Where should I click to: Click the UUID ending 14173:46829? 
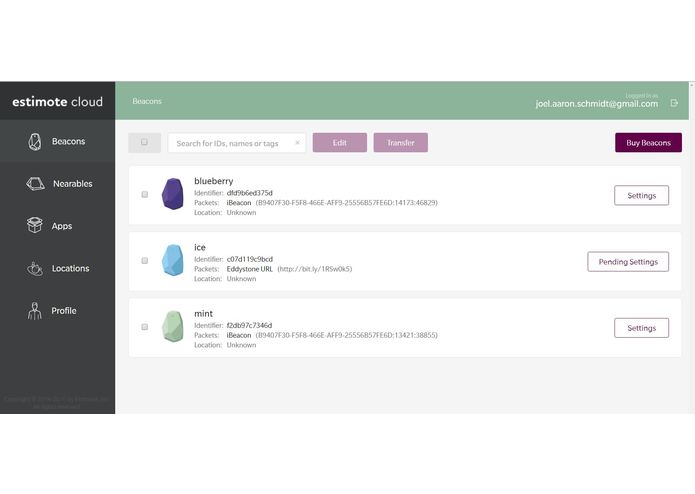coord(347,203)
